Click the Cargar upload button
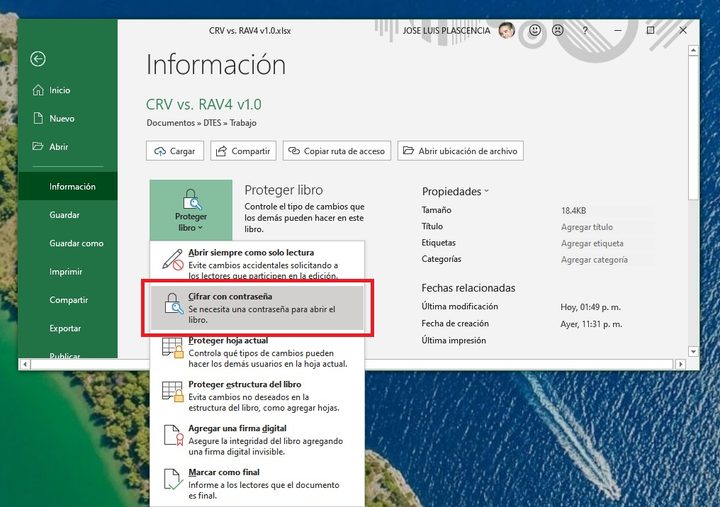Viewport: 720px width, 507px height. pos(175,151)
